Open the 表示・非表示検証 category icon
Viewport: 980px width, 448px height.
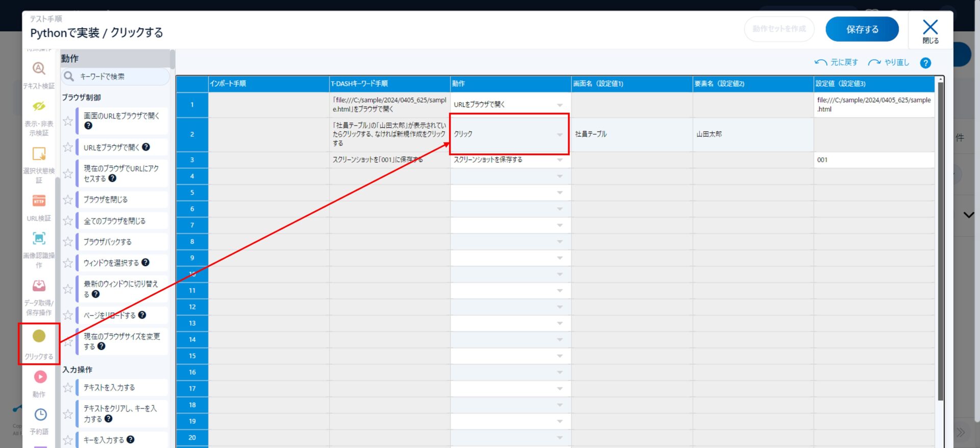click(39, 107)
